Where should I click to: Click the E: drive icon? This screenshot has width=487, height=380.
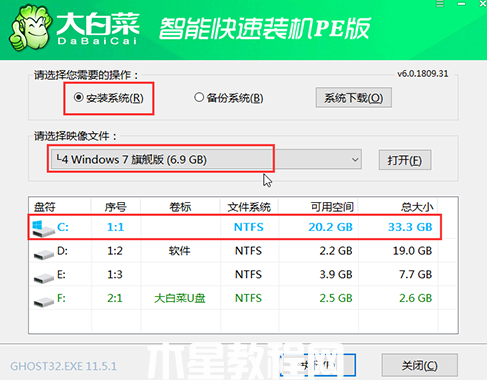(44, 278)
